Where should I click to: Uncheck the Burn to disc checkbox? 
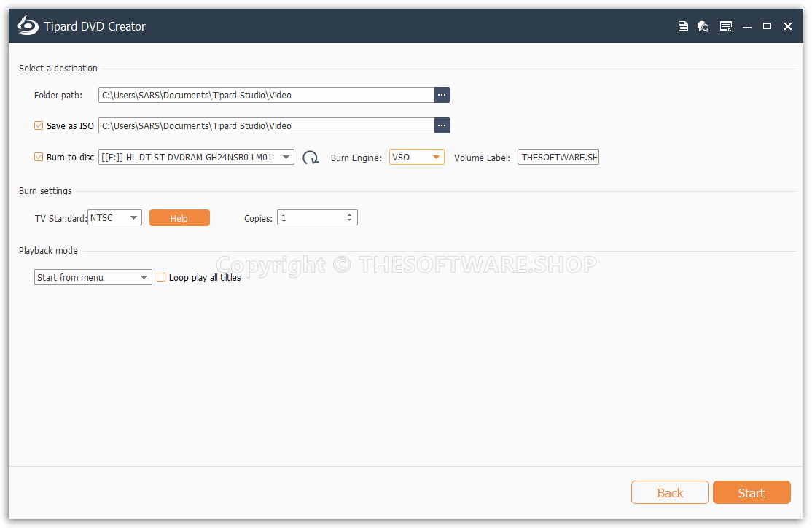(39, 157)
